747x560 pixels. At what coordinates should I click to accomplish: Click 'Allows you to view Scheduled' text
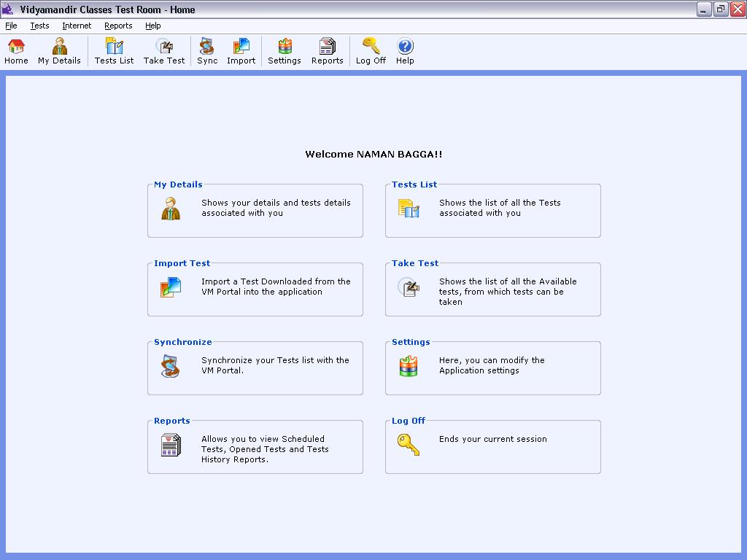[263, 439]
